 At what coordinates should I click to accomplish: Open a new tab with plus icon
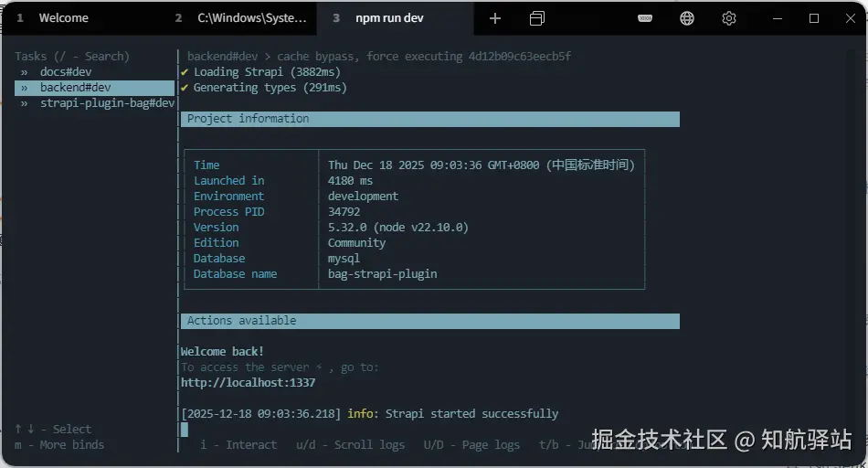[x=495, y=18]
